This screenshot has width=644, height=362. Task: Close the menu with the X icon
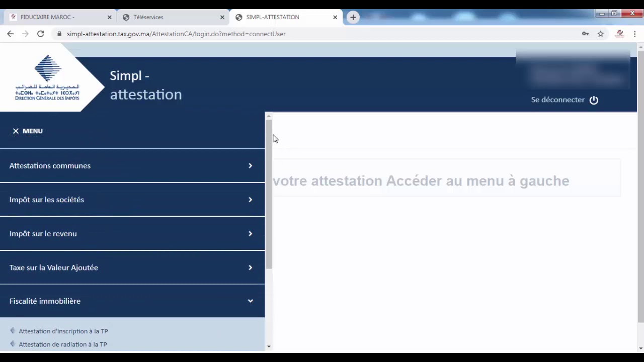tap(16, 131)
